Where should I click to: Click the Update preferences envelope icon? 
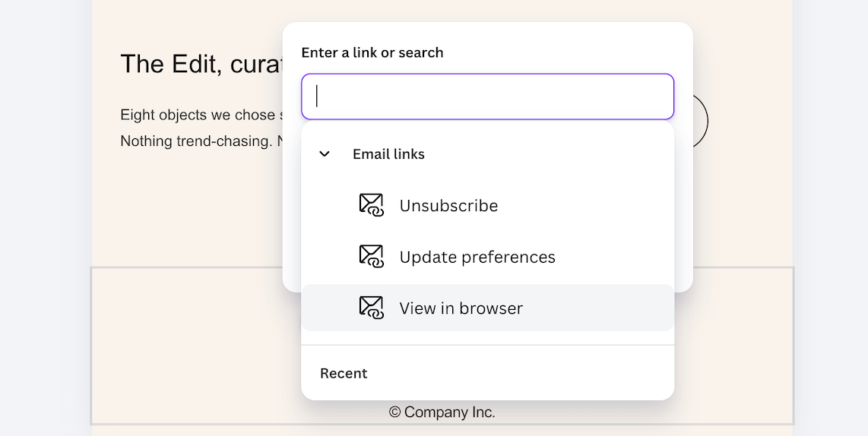click(x=371, y=257)
